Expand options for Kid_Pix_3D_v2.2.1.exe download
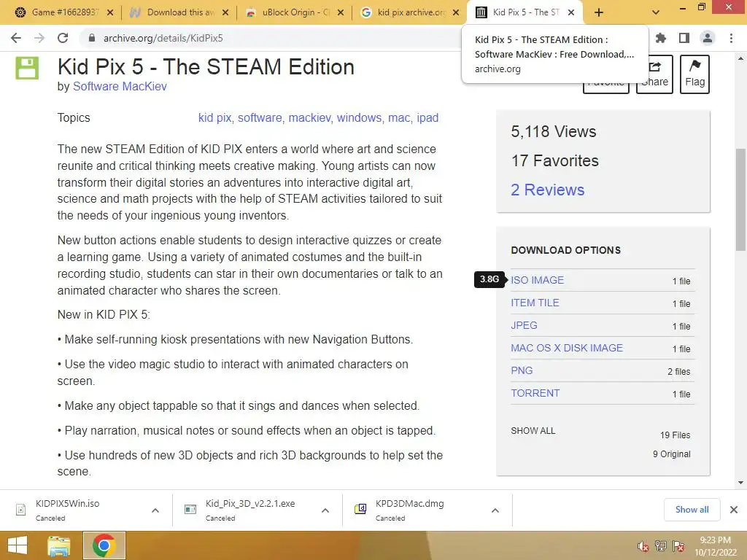 click(325, 510)
